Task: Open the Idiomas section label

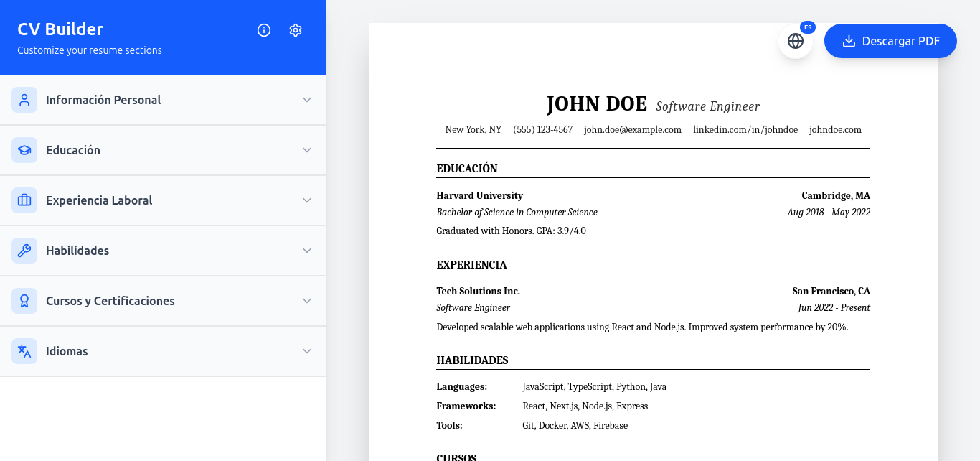Action: pos(67,351)
